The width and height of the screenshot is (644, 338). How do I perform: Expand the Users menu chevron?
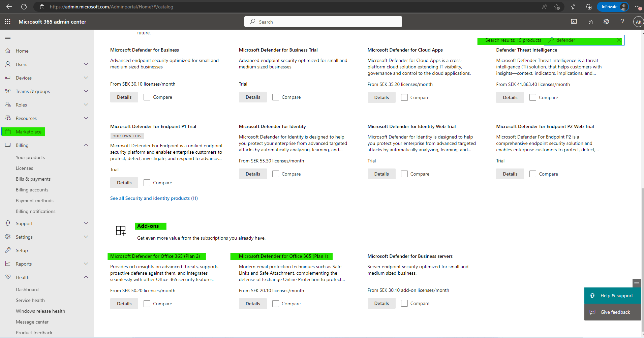[86, 64]
